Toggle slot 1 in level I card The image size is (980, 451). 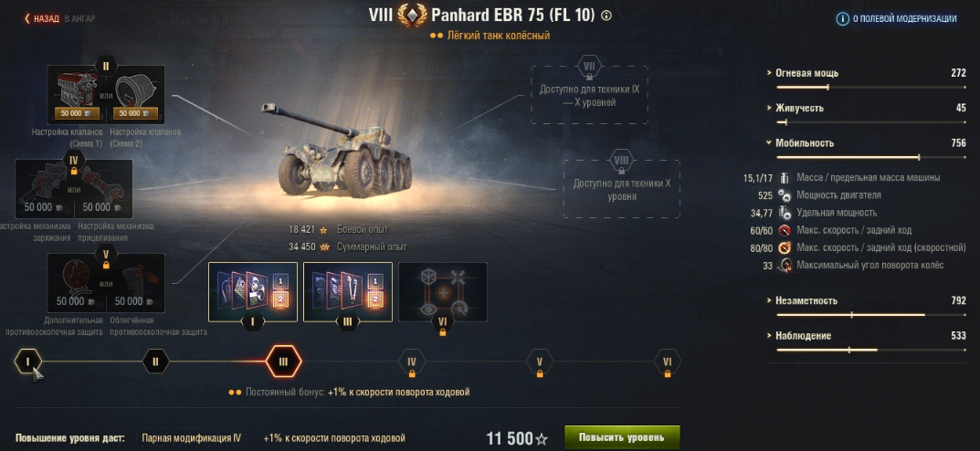pyautogui.click(x=280, y=282)
